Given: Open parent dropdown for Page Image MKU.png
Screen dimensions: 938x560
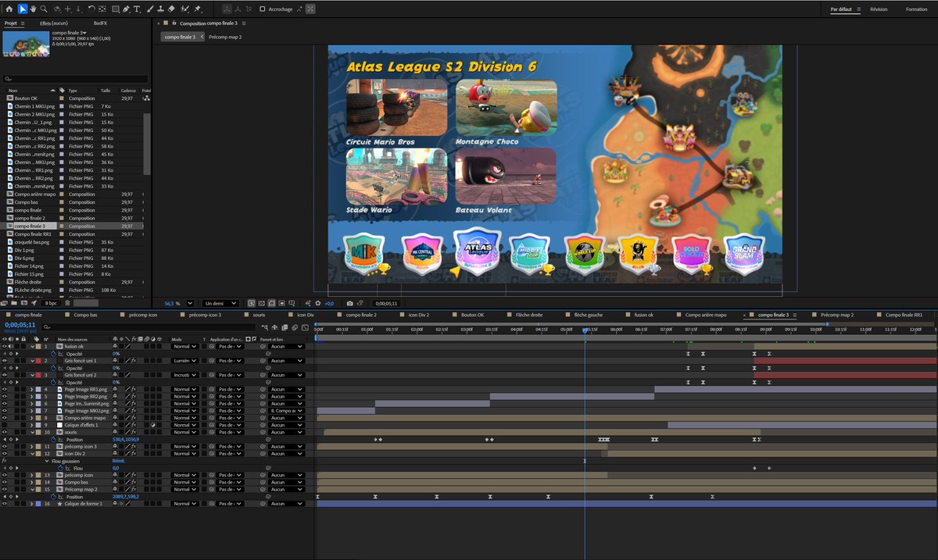Looking at the screenshot, I should [286, 411].
